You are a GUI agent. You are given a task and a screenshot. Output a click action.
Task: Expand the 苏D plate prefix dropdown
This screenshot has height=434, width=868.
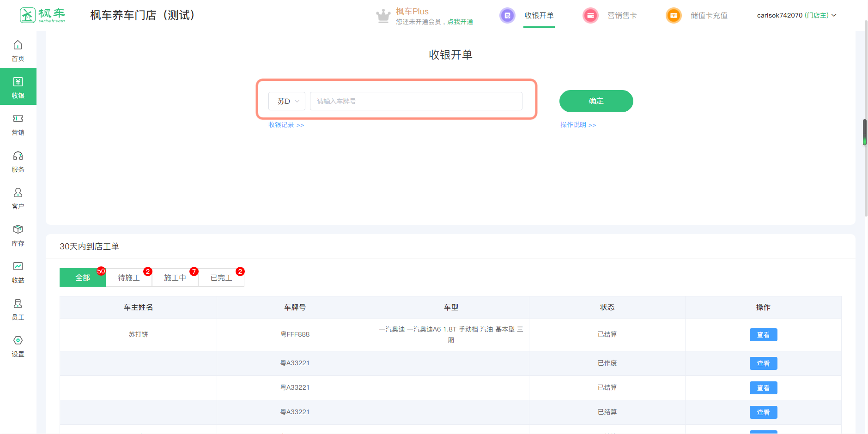pos(287,101)
